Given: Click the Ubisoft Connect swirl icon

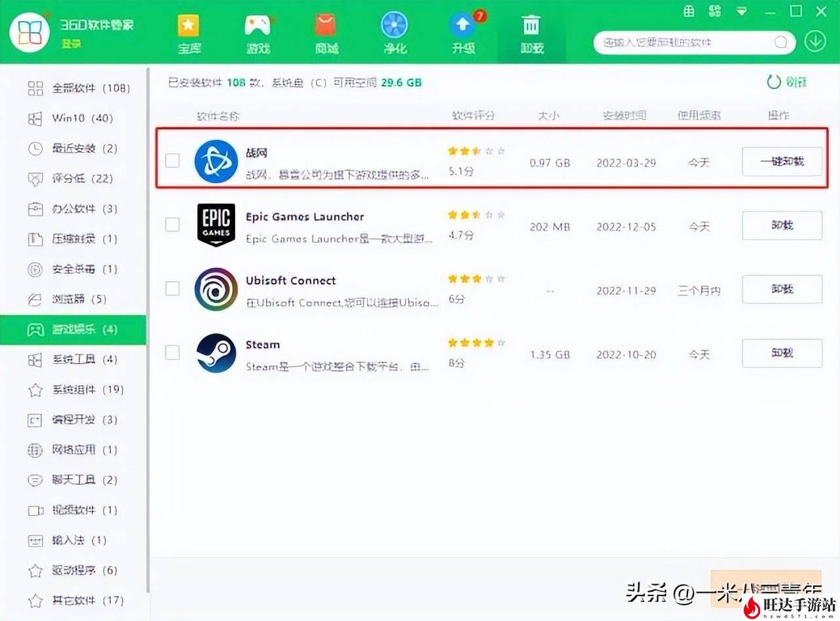Looking at the screenshot, I should 216,289.
